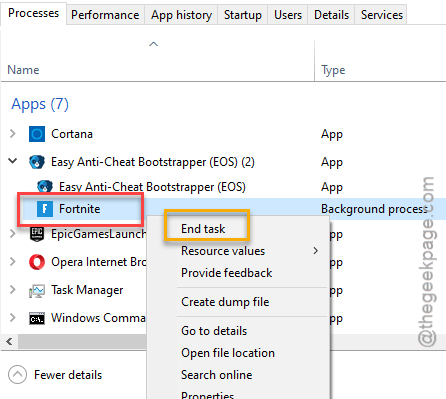This screenshot has width=446, height=399.
Task: Expand the EpicGamesLauncher process group
Action: (13, 234)
